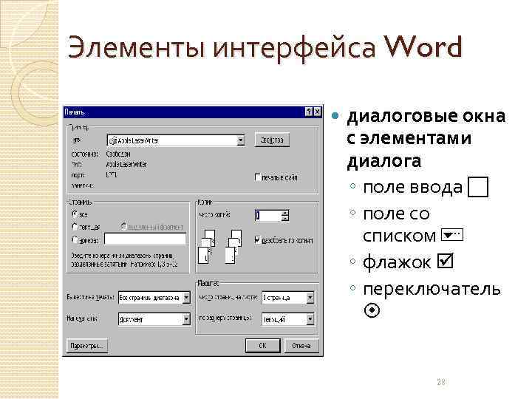Select the 'все' pages radio button

(x=75, y=214)
